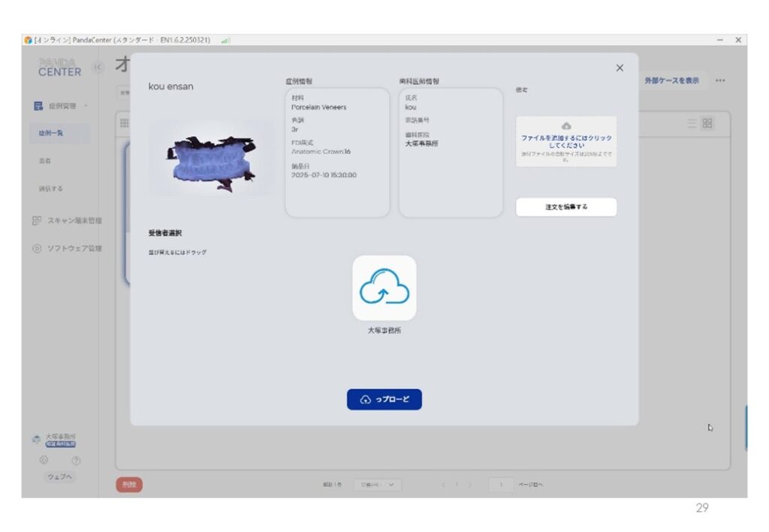
Task: Open the three-dot more options menu
Action: click(720, 80)
